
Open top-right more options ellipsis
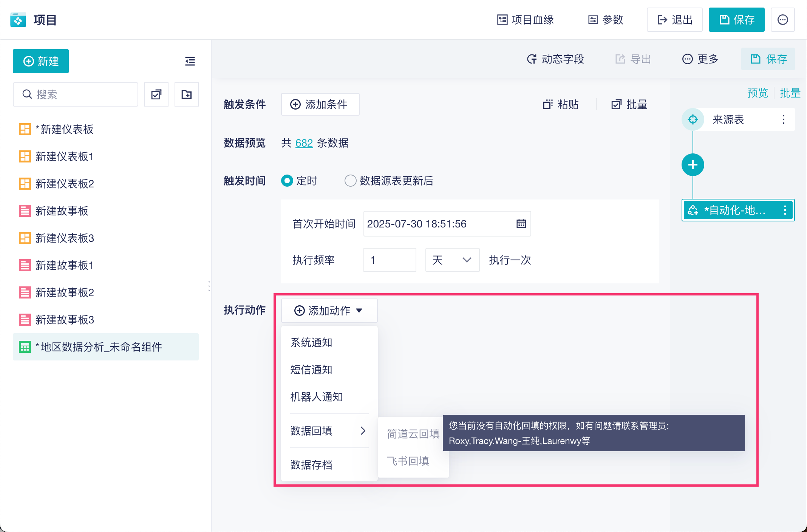click(x=782, y=20)
